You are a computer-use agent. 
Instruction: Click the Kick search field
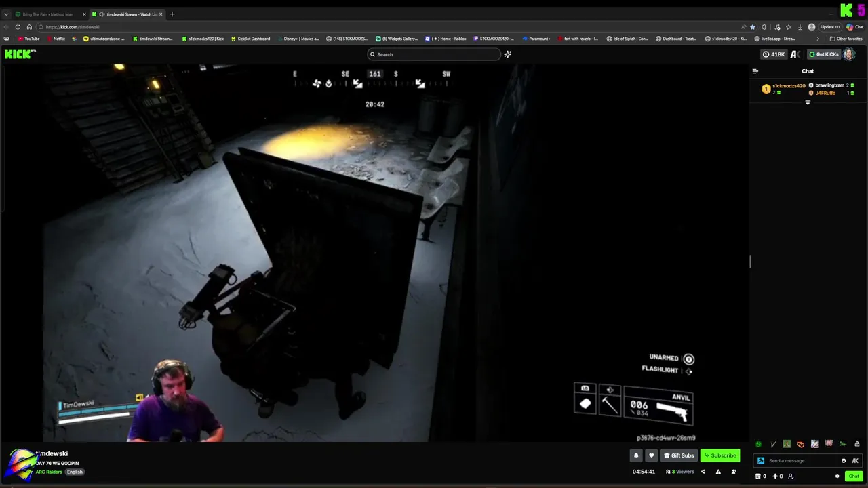tap(434, 54)
